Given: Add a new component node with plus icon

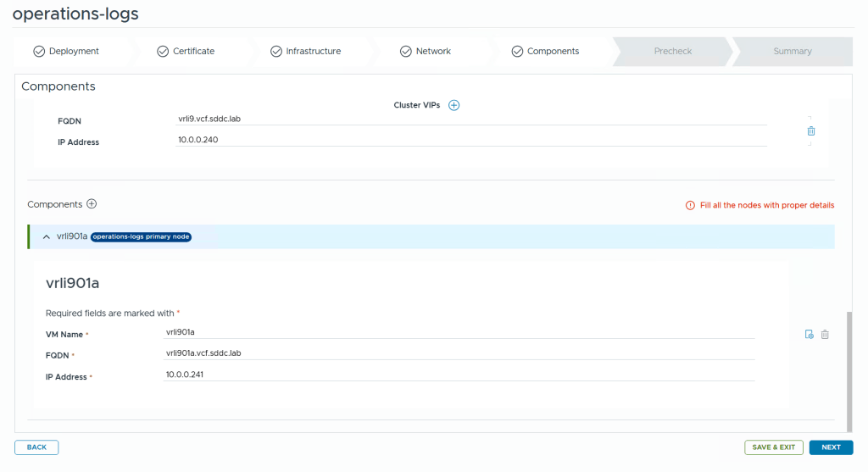Looking at the screenshot, I should 92,204.
